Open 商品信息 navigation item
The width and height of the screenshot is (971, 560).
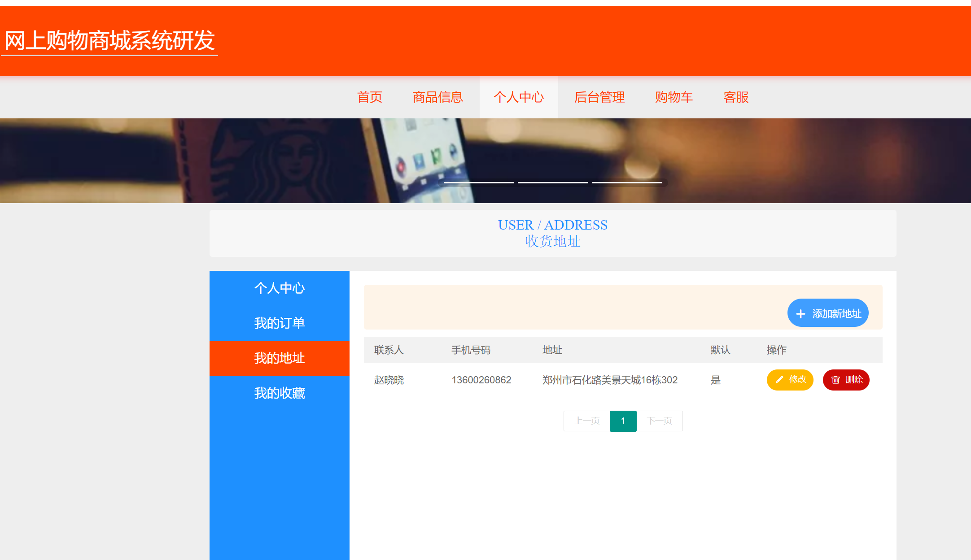point(437,97)
